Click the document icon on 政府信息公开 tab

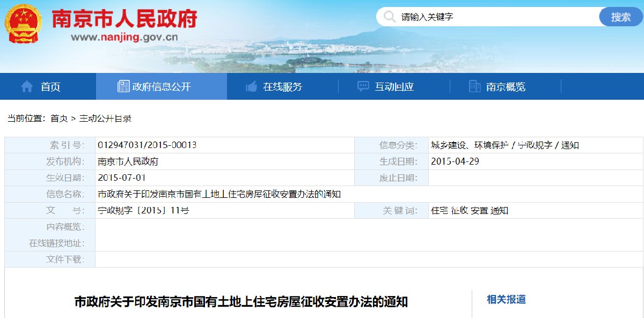tap(124, 86)
